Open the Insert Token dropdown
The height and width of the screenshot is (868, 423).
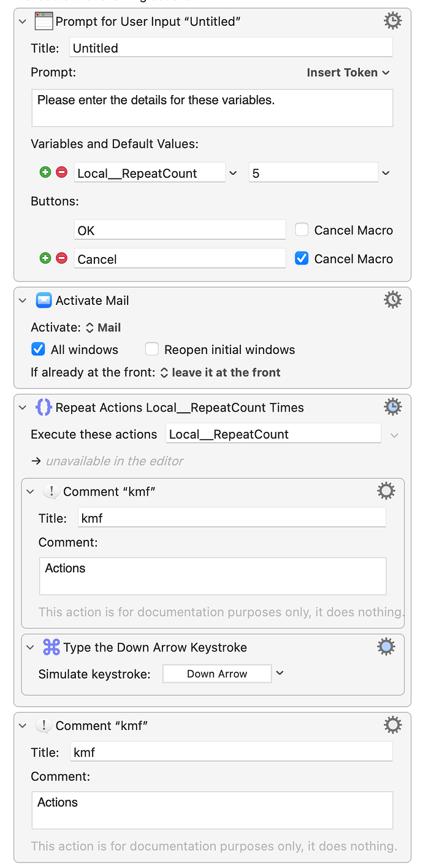click(348, 72)
